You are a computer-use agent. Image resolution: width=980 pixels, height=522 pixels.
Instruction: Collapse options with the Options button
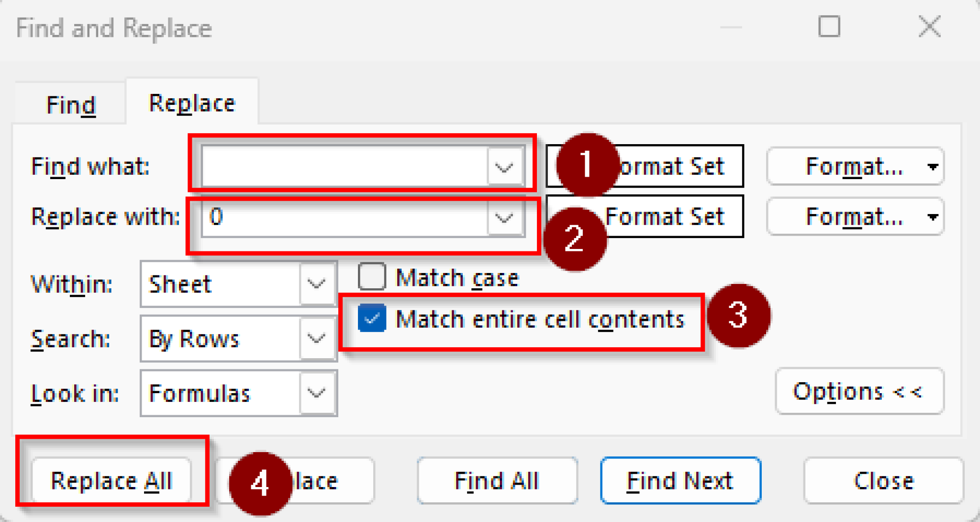pos(859,391)
